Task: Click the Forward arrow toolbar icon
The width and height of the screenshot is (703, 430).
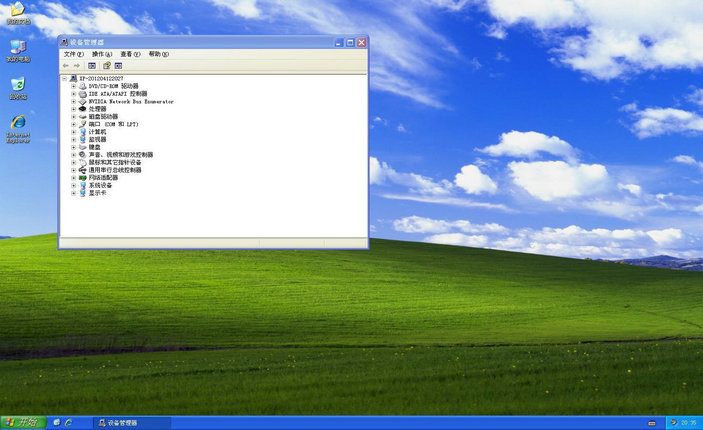Action: point(76,65)
